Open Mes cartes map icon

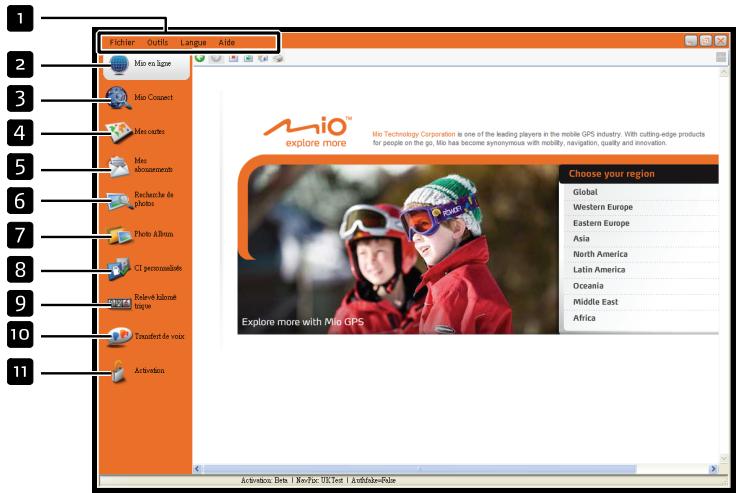[x=119, y=133]
